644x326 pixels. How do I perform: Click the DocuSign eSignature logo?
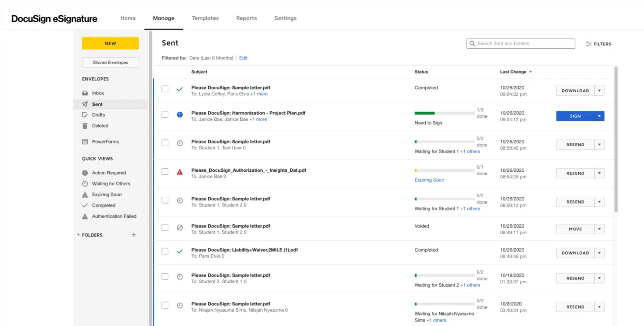point(55,19)
